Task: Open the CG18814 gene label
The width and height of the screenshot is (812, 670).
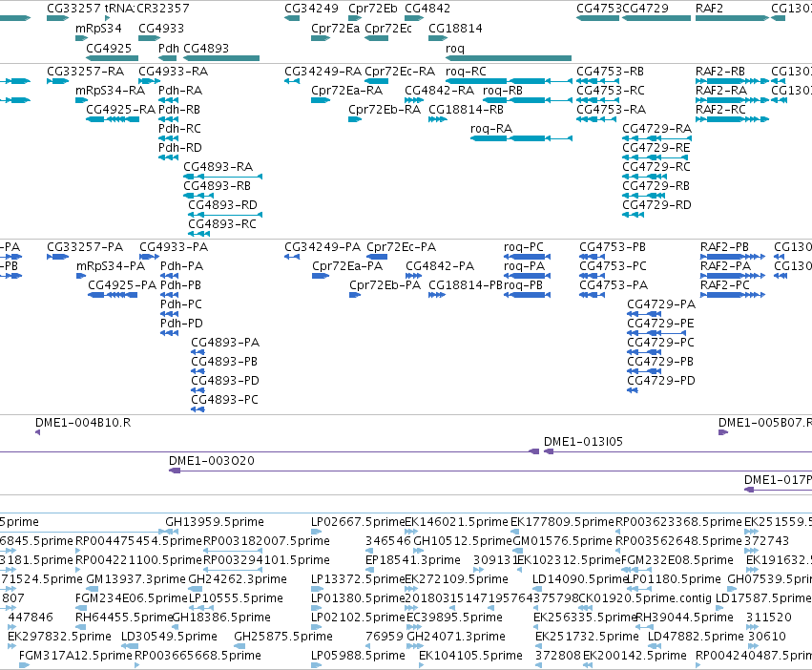Action: coord(455,28)
